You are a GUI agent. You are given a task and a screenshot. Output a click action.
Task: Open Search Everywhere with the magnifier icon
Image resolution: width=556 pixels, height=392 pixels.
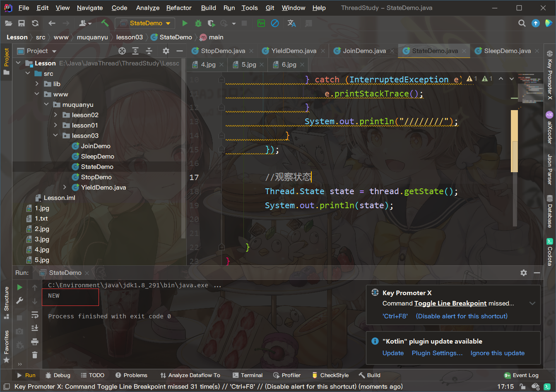tap(522, 24)
